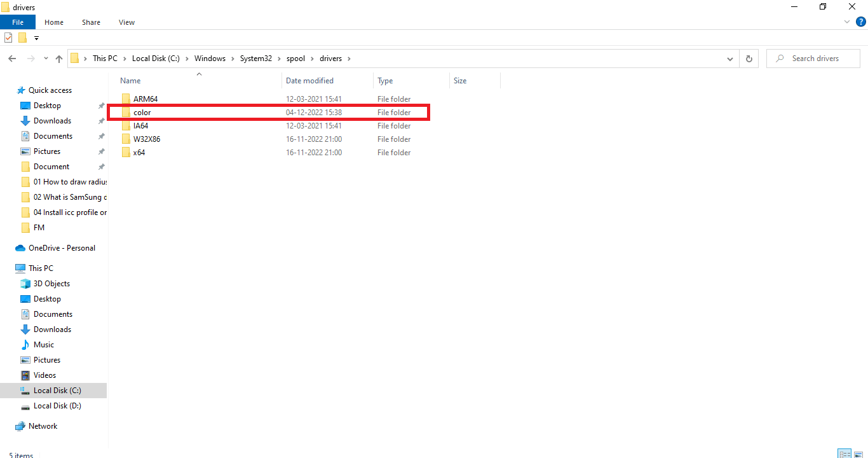Open Local Disk (D:) in sidebar

coord(57,406)
